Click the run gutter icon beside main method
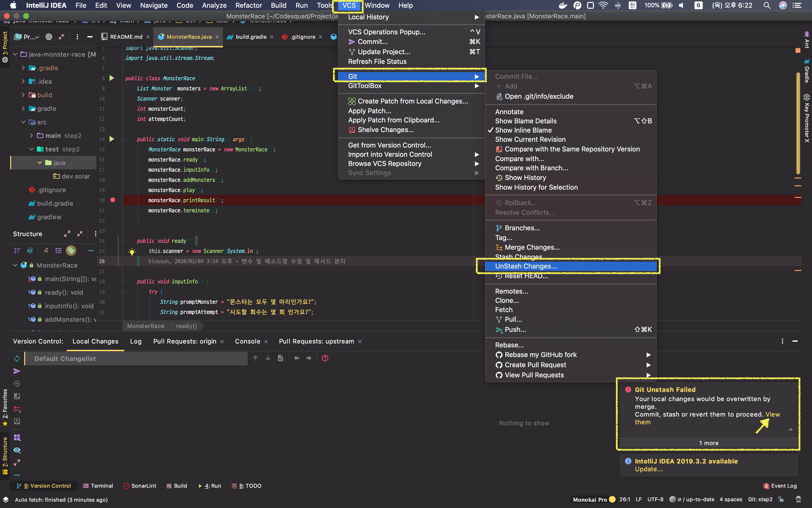812x508 pixels. coord(112,139)
